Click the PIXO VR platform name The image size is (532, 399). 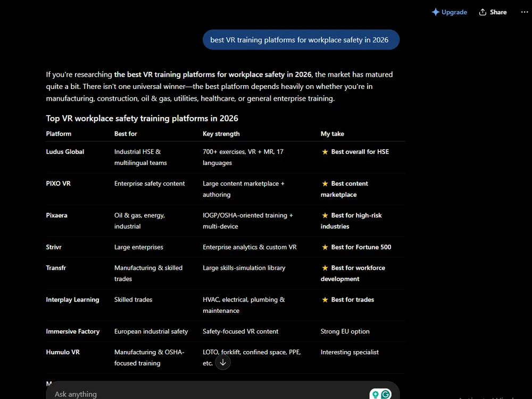pos(59,184)
